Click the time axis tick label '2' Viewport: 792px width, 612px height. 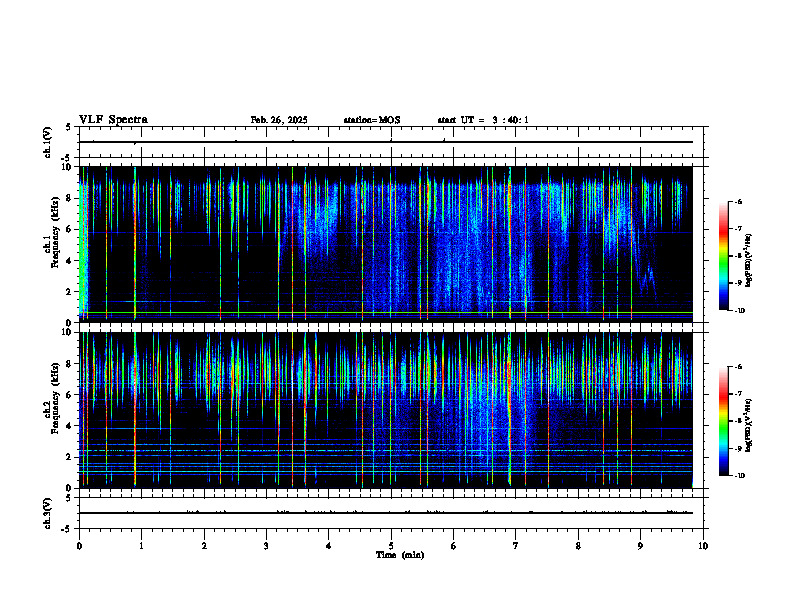click(204, 546)
